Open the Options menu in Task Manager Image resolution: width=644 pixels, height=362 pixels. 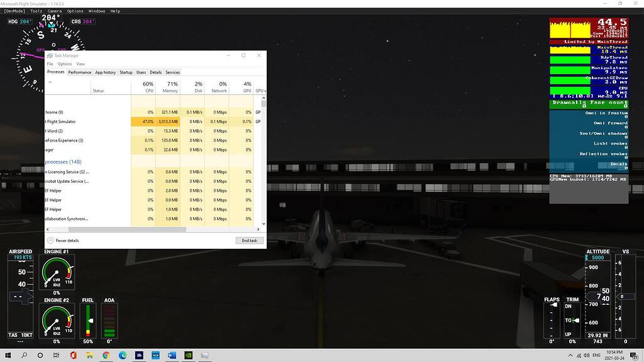pos(64,63)
